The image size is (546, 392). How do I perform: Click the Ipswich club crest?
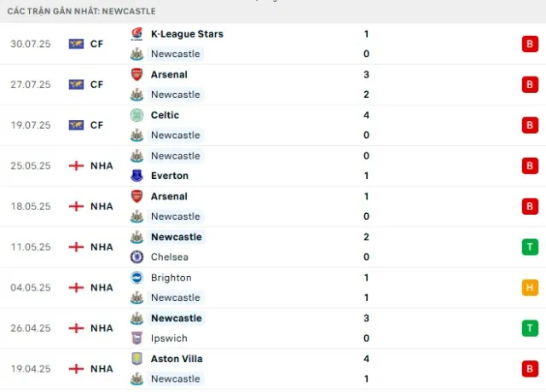(136, 337)
